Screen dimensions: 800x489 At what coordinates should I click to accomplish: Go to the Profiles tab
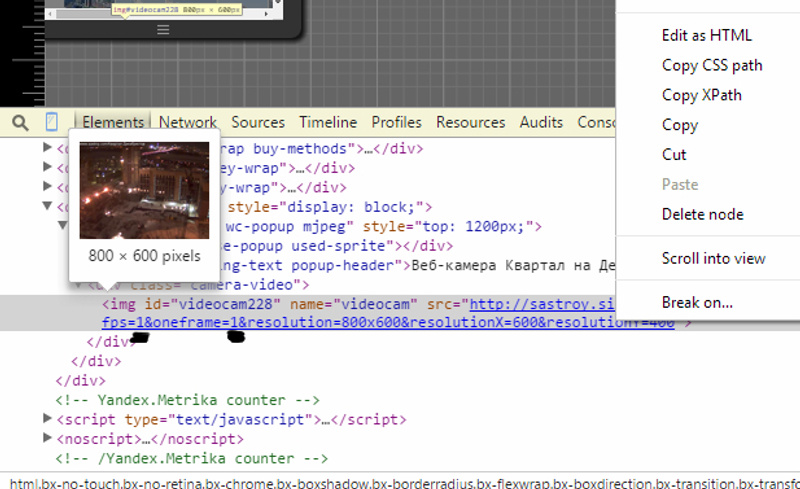(396, 122)
